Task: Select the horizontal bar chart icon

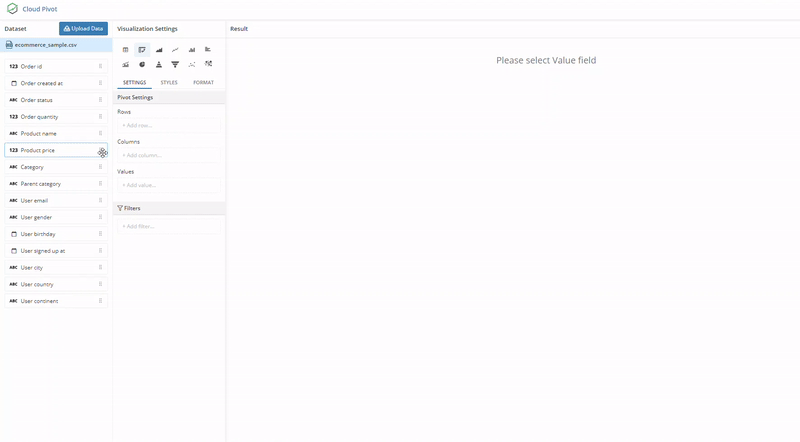Action: (208, 49)
